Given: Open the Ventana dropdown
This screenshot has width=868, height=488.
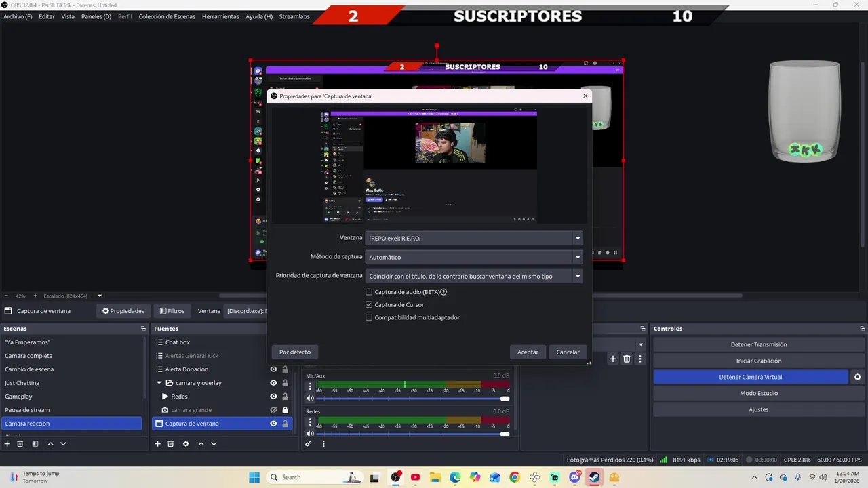Looking at the screenshot, I should pos(473,238).
